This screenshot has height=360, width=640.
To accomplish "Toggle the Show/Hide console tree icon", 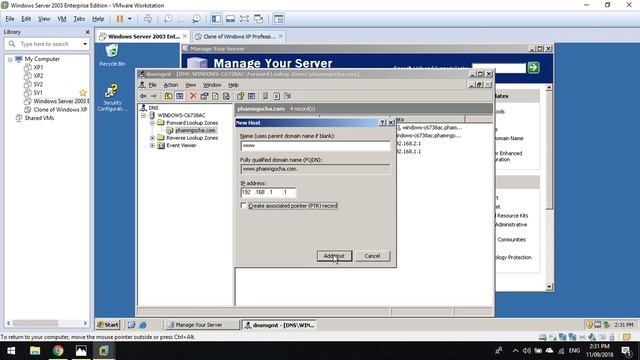I will click(180, 96).
